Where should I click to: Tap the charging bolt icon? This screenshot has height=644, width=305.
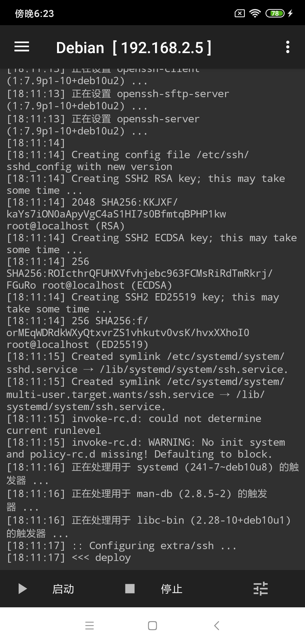coord(290,13)
